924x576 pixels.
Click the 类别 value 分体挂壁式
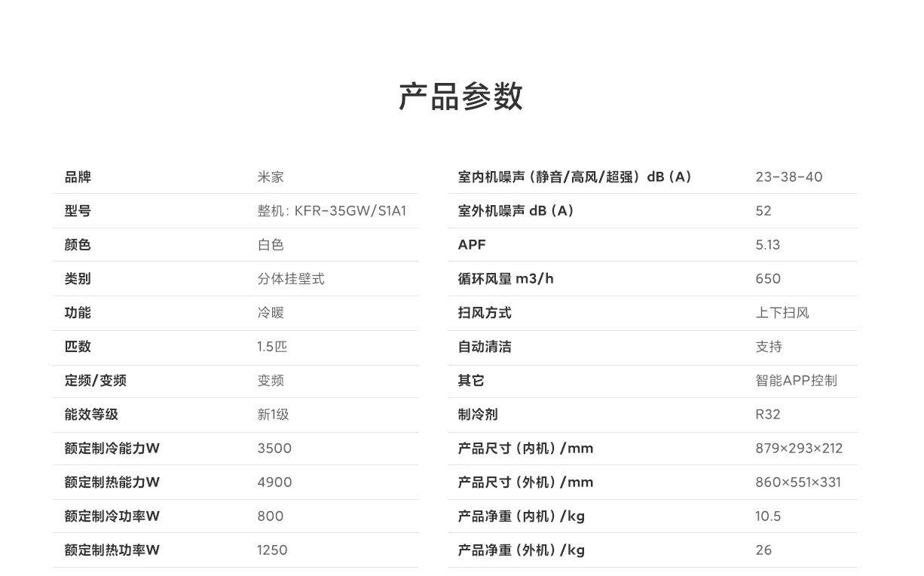[291, 279]
